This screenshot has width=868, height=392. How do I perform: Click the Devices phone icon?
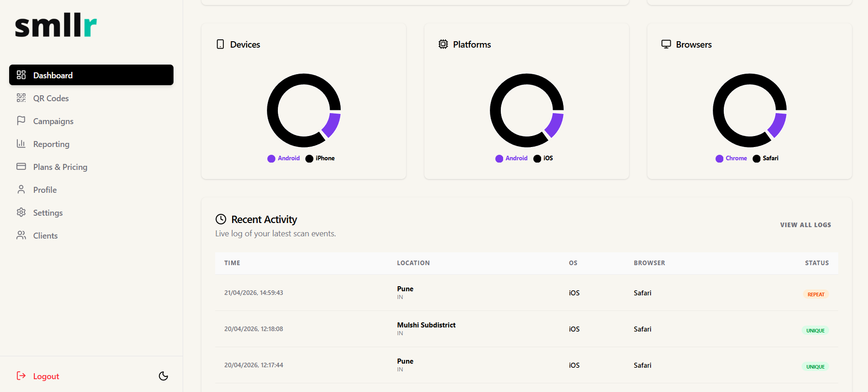(220, 44)
